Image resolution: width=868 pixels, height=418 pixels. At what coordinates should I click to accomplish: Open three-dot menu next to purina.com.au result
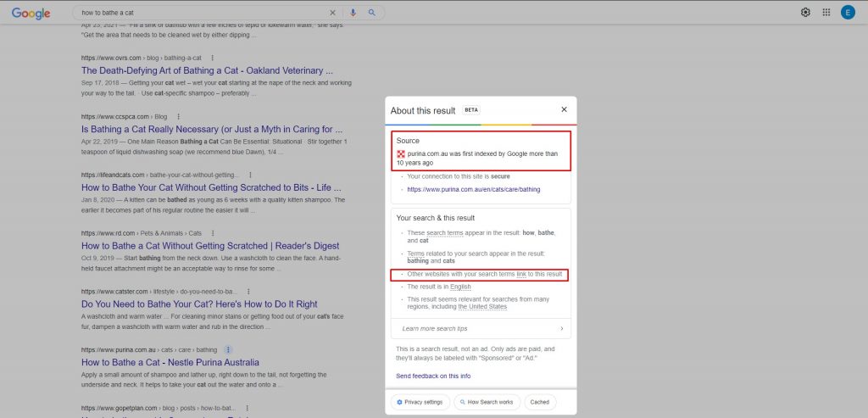coord(228,350)
